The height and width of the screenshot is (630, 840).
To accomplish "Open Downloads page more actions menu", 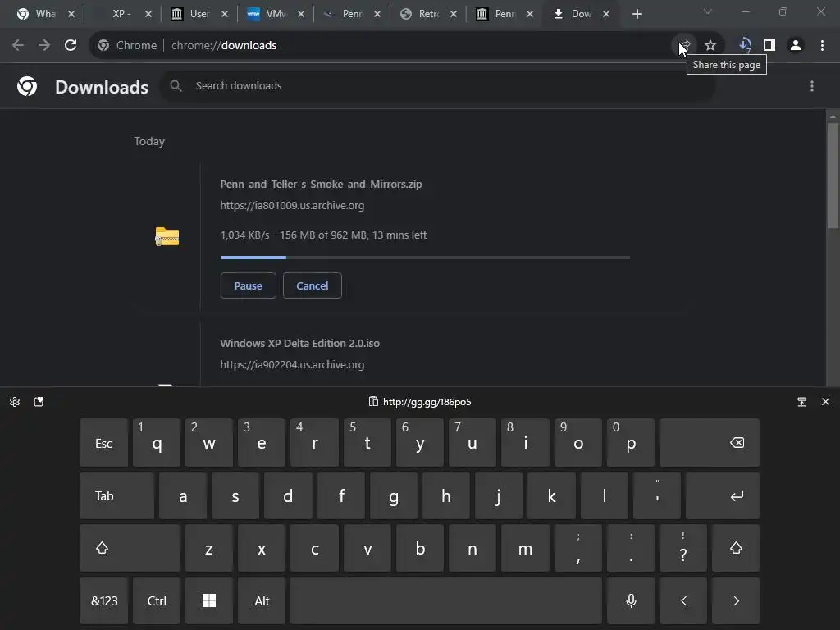I will coord(812,86).
